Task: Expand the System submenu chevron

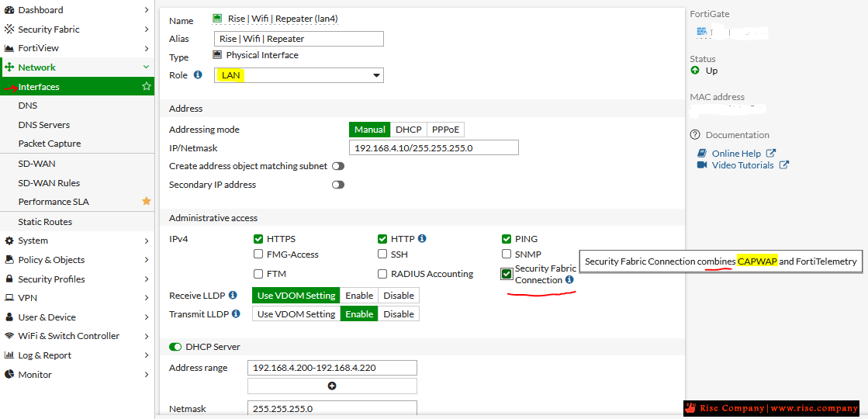Action: coord(146,241)
